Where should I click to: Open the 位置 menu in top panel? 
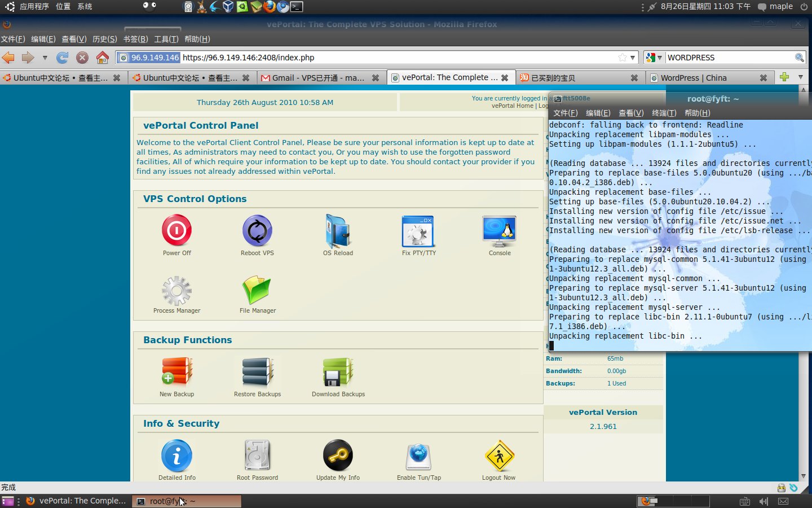(x=63, y=7)
